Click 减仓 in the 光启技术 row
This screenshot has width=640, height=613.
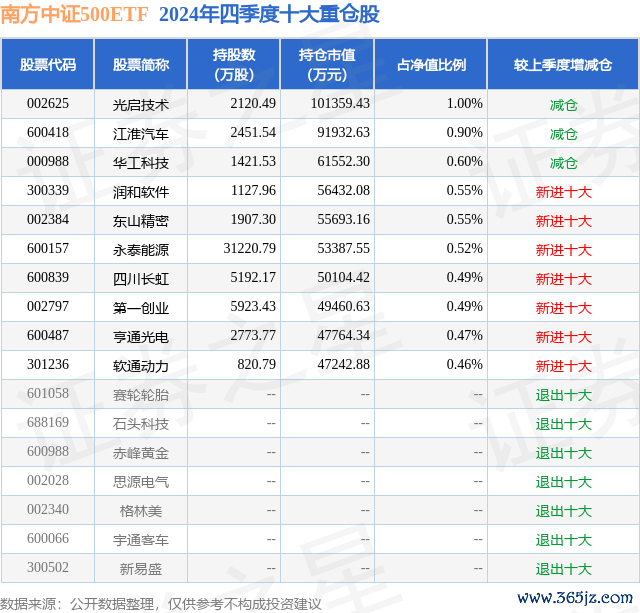pyautogui.click(x=563, y=105)
